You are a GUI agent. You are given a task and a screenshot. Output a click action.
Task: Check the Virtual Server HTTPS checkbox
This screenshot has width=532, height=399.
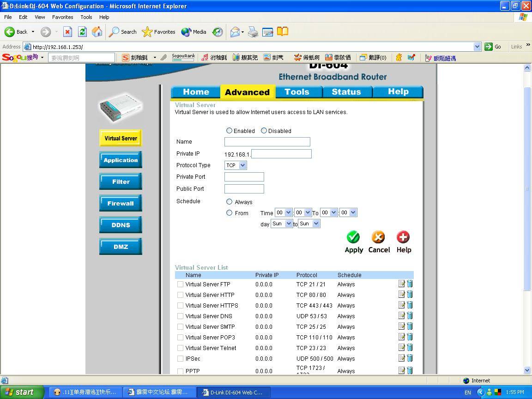tap(180, 305)
